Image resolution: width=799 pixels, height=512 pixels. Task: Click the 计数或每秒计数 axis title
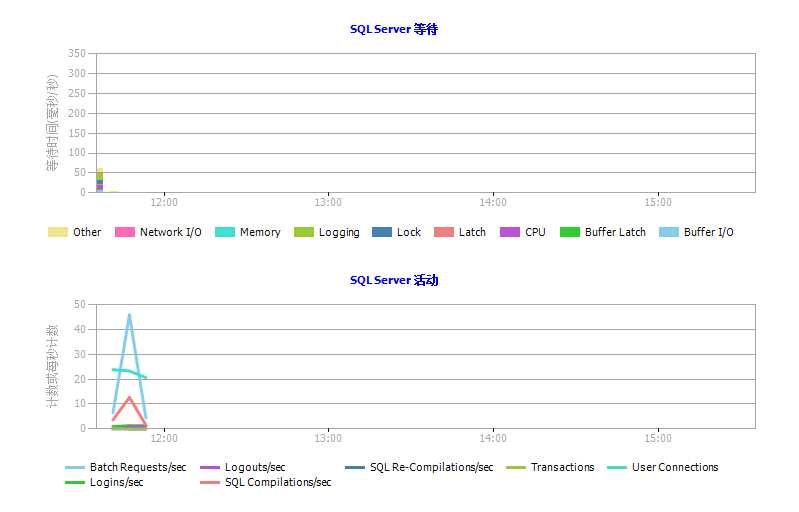pos(52,366)
